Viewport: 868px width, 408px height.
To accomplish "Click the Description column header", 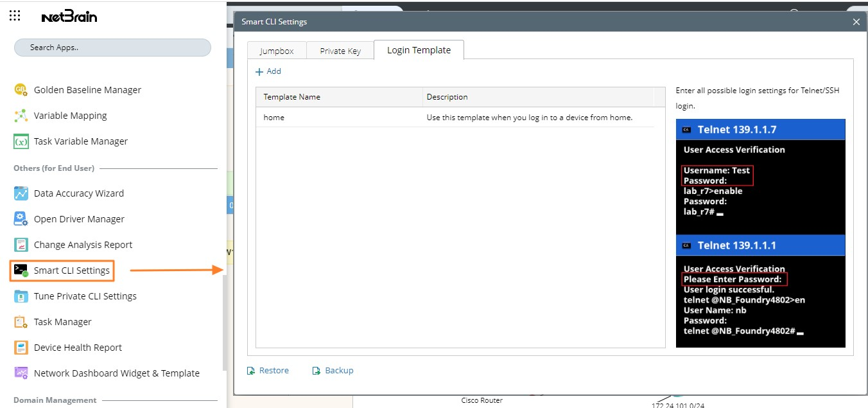I will click(x=538, y=97).
